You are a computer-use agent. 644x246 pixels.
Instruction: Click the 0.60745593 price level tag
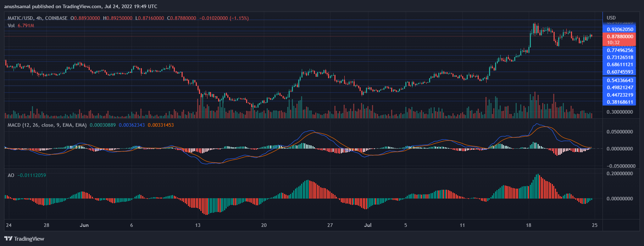point(620,72)
